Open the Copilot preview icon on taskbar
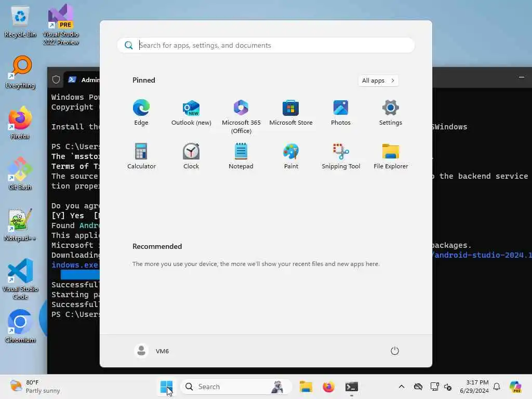 (x=515, y=387)
